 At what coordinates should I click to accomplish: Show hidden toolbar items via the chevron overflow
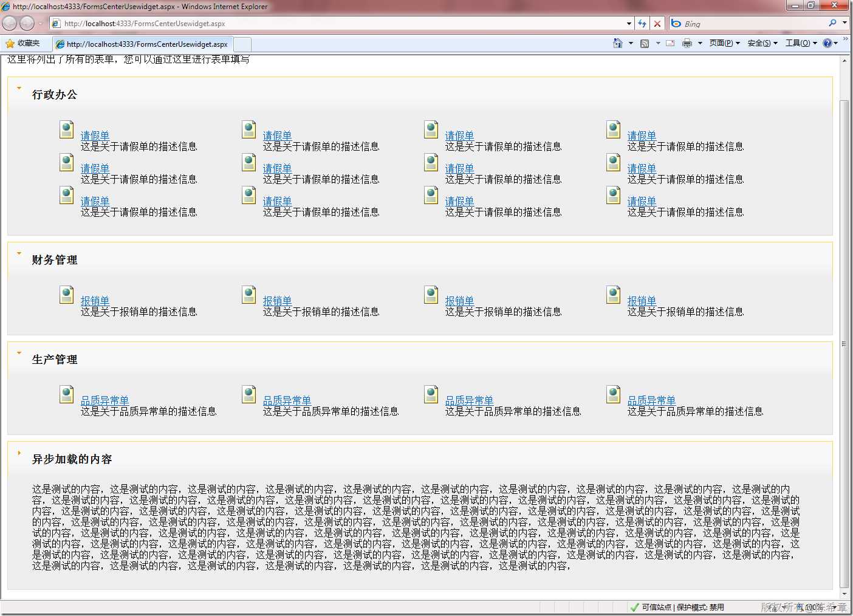845,40
